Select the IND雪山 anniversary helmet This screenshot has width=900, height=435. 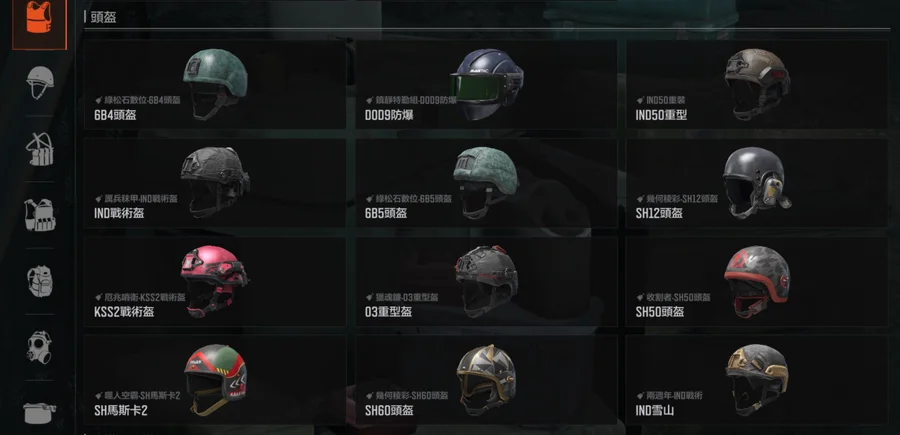click(757, 380)
